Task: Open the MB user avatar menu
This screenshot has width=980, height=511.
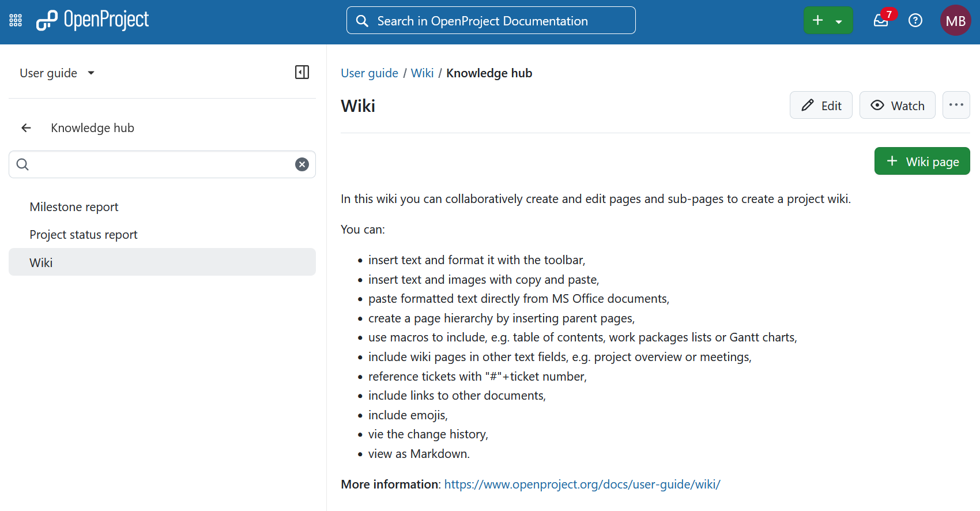Action: [x=955, y=21]
